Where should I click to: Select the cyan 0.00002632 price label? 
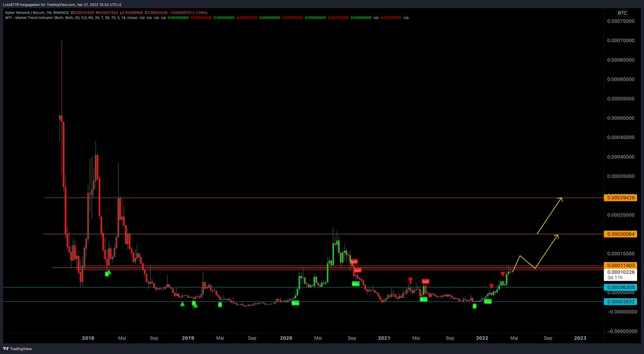(x=620, y=301)
